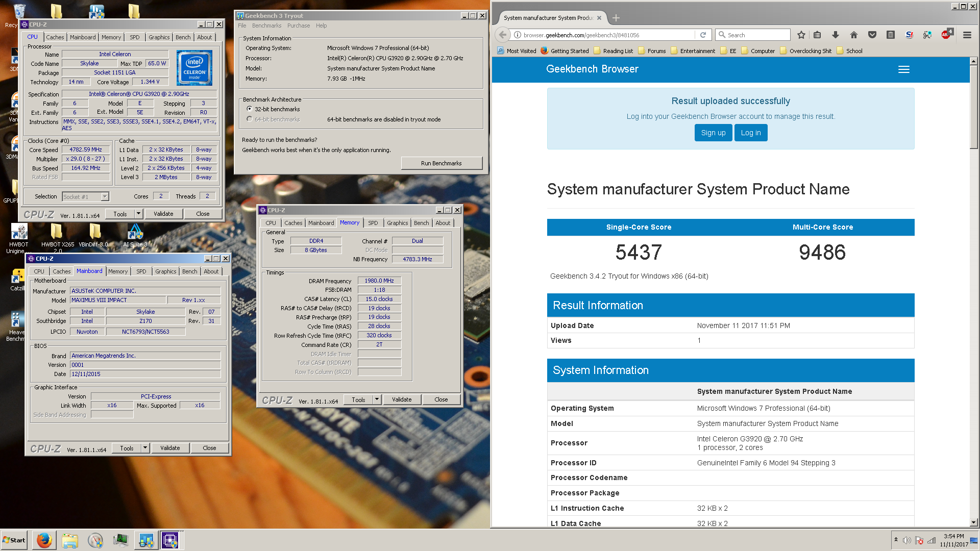The height and width of the screenshot is (551, 980).
Task: Click Geekbench Browser header link
Action: [592, 69]
